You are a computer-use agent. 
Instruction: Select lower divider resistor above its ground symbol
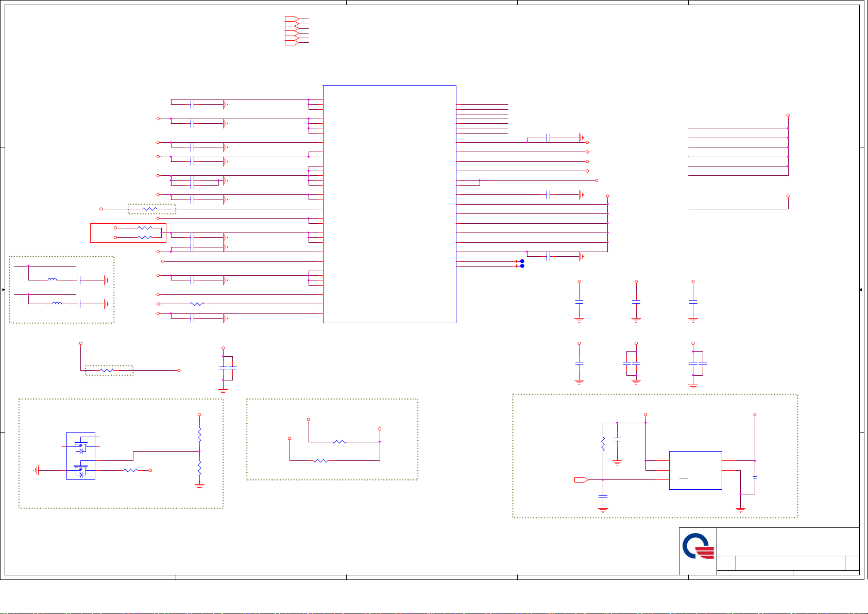coord(199,469)
